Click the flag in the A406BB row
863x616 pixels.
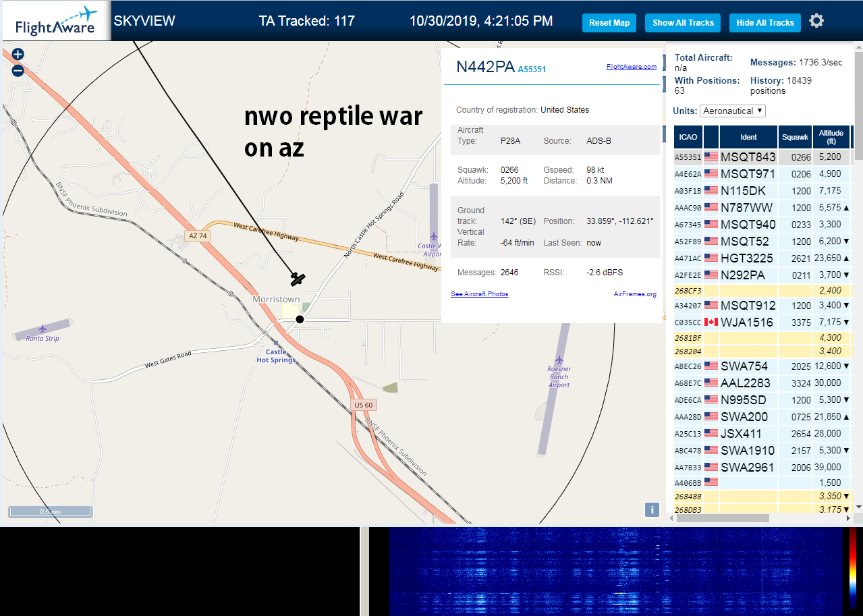pyautogui.click(x=711, y=482)
